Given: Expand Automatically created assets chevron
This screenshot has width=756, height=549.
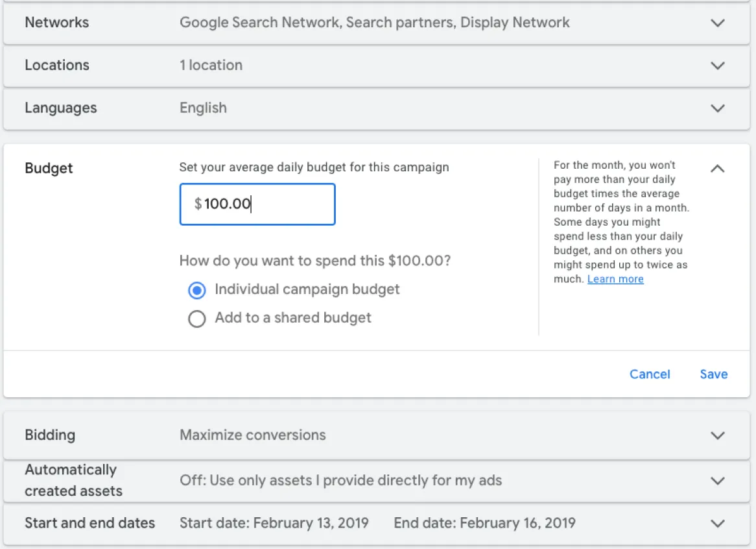Looking at the screenshot, I should pos(718,480).
